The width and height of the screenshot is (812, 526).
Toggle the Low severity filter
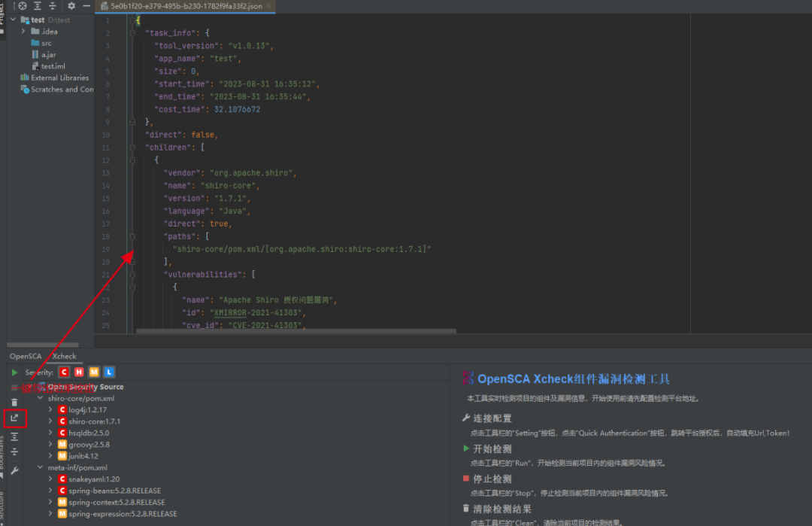[x=109, y=372]
